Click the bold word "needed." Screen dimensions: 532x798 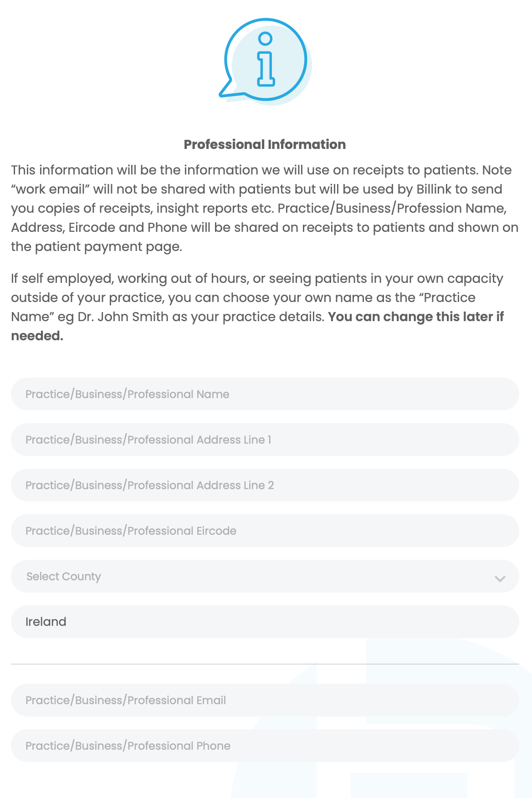pyautogui.click(x=37, y=336)
